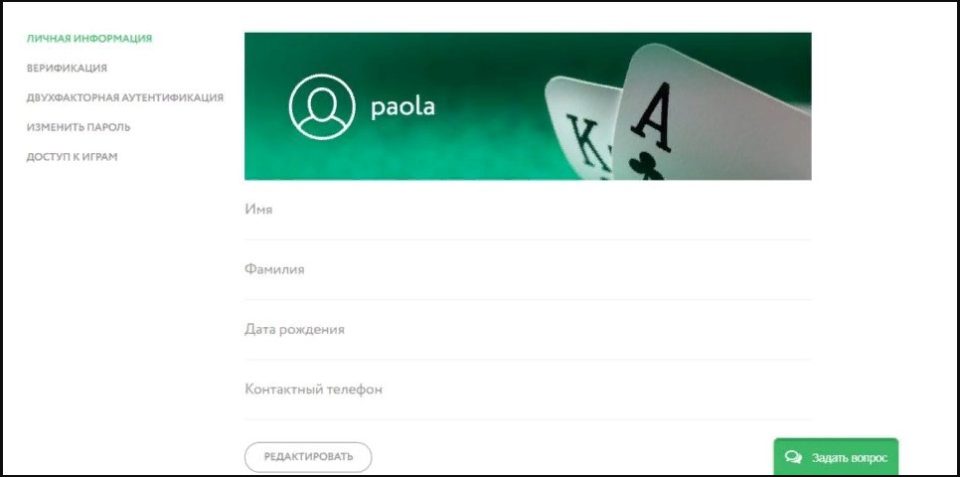Open the Доступ к играм section
960x477 pixels.
(72, 157)
